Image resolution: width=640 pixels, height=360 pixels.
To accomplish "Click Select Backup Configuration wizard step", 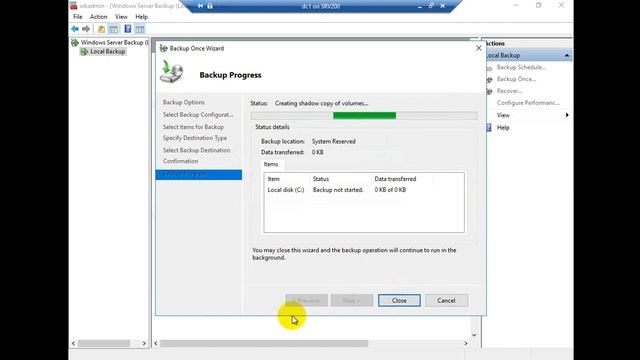I will coord(198,115).
